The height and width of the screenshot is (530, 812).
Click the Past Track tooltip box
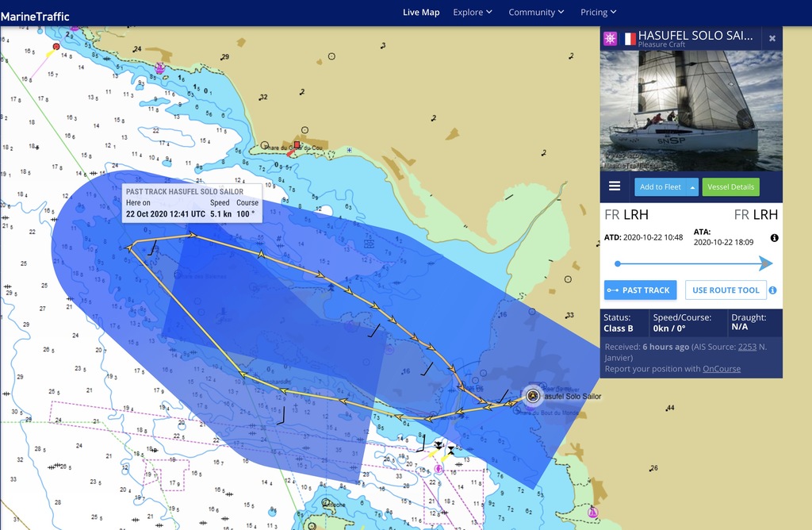pos(192,203)
